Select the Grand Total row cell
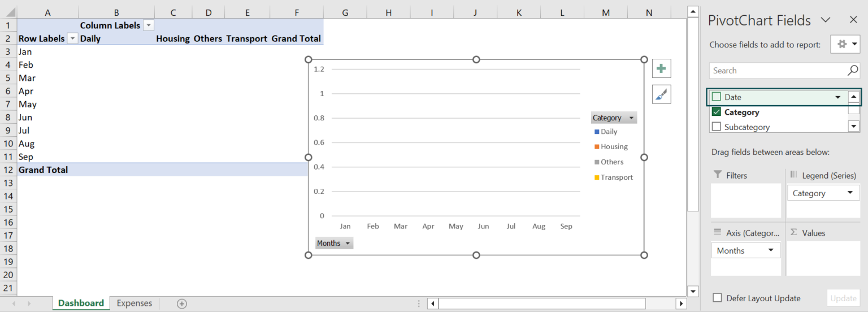This screenshot has width=868, height=312. click(x=47, y=170)
